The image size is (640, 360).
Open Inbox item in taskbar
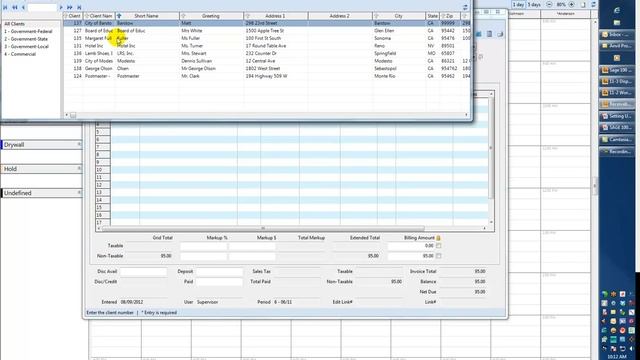coord(617,35)
